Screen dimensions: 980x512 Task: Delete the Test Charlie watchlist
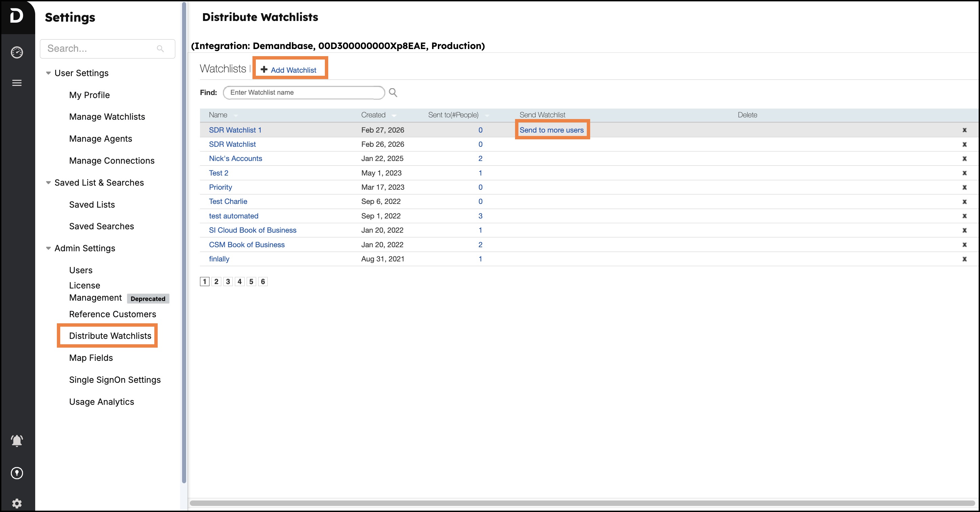coord(964,202)
